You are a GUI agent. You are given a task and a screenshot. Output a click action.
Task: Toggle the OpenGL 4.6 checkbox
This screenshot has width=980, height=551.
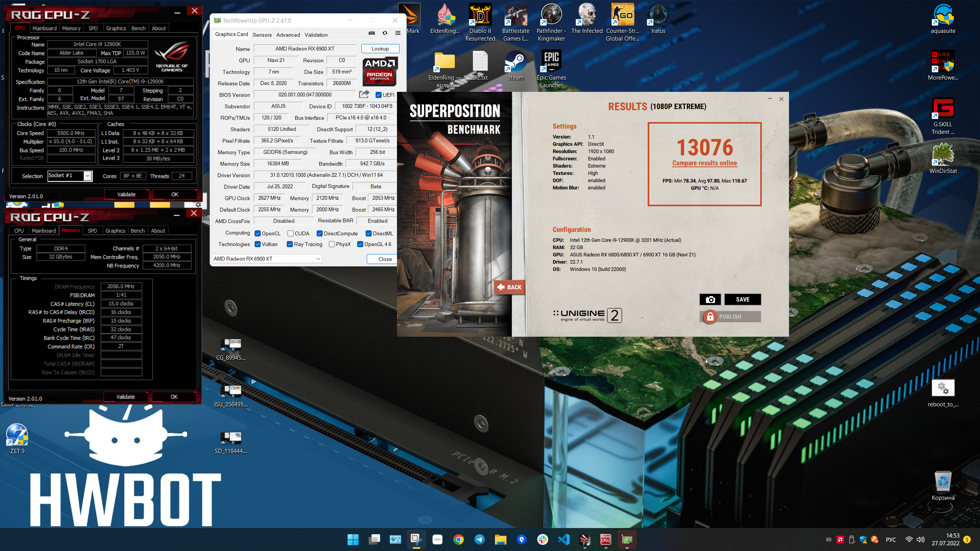(x=360, y=244)
